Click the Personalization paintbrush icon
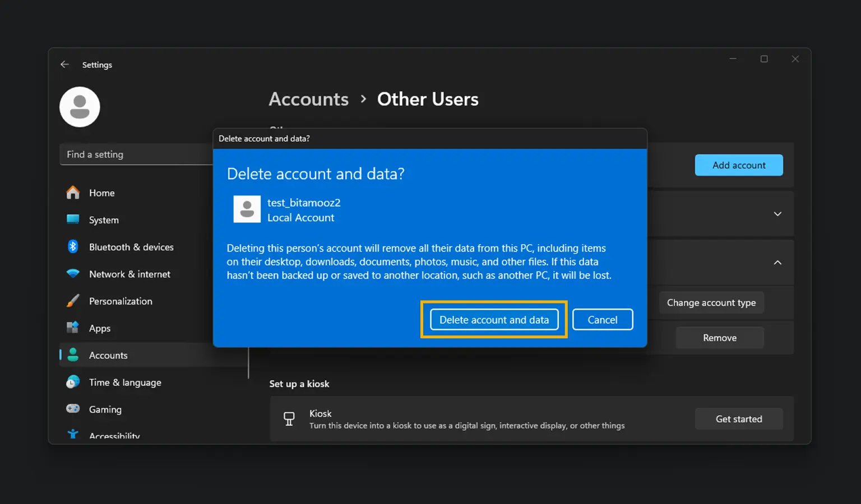 (x=73, y=301)
